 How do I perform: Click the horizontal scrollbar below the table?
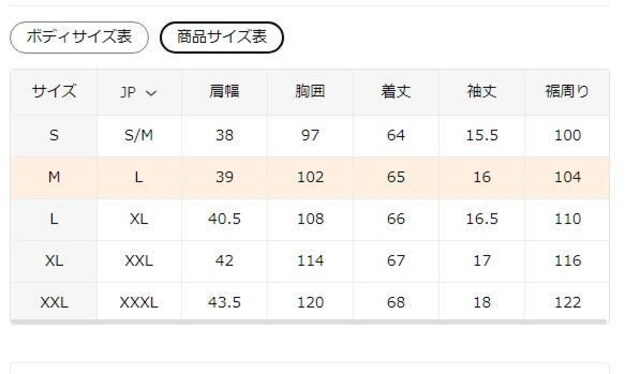coord(310,322)
